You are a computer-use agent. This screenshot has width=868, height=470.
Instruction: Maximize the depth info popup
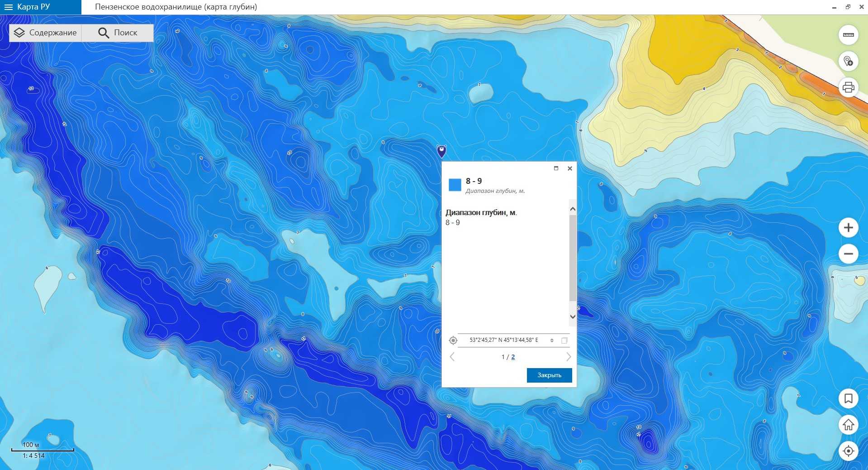pos(556,168)
